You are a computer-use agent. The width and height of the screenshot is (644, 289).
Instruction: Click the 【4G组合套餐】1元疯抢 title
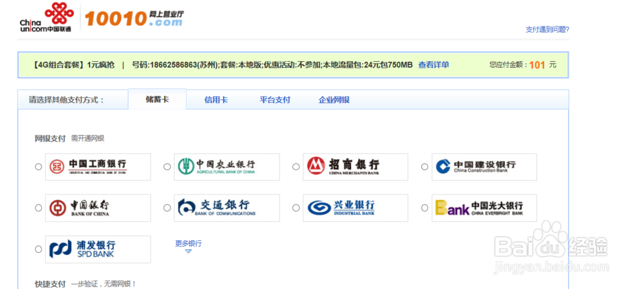tap(73, 65)
